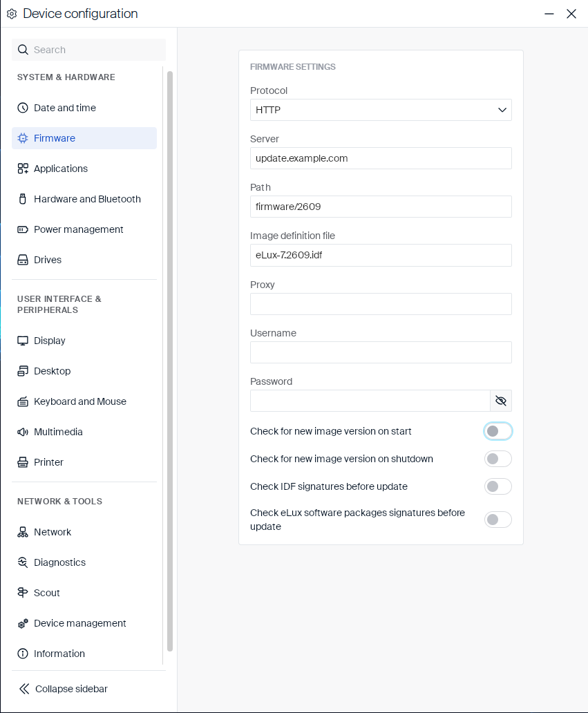
Task: Click the Printer icon in sidebar
Action: [23, 462]
